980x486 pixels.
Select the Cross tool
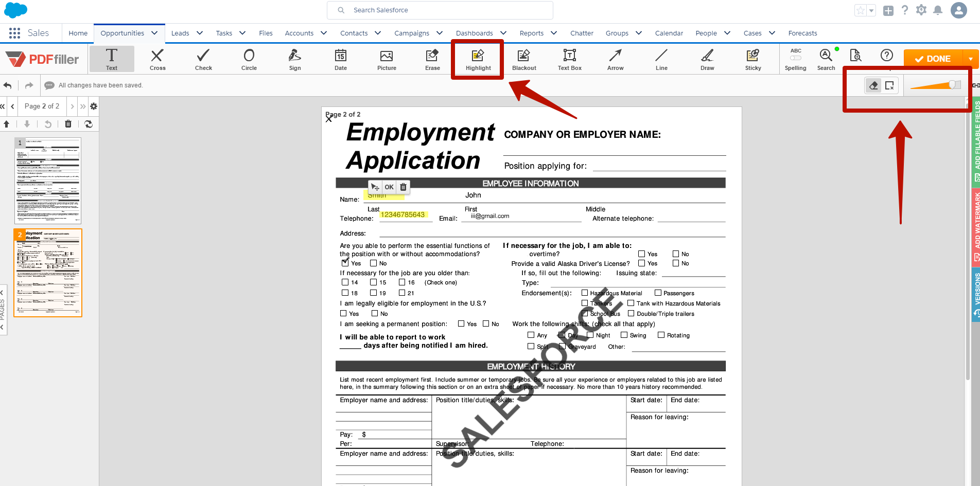(157, 59)
